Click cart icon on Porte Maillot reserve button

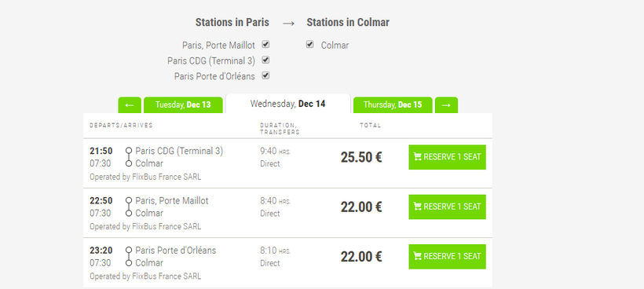[x=418, y=207]
